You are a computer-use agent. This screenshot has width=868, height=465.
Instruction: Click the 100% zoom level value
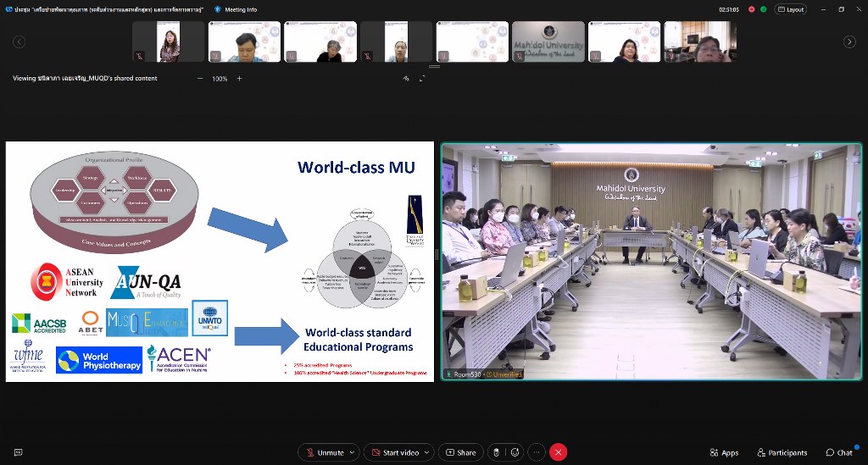(220, 79)
